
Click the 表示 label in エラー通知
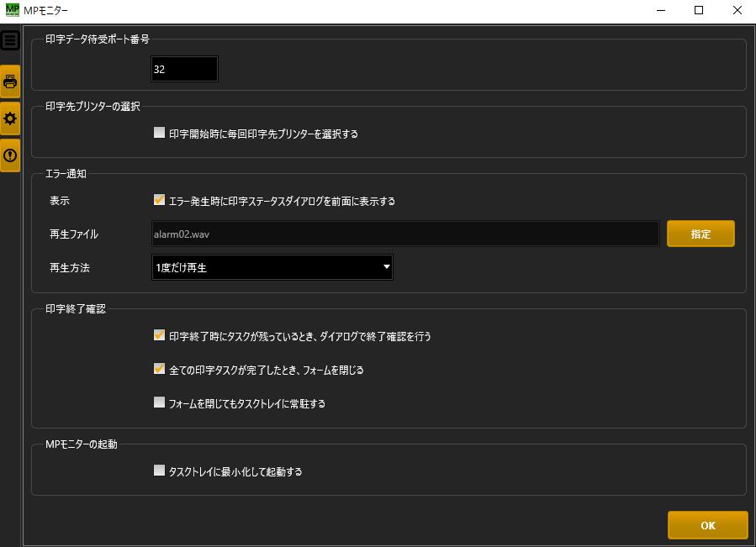(x=60, y=201)
